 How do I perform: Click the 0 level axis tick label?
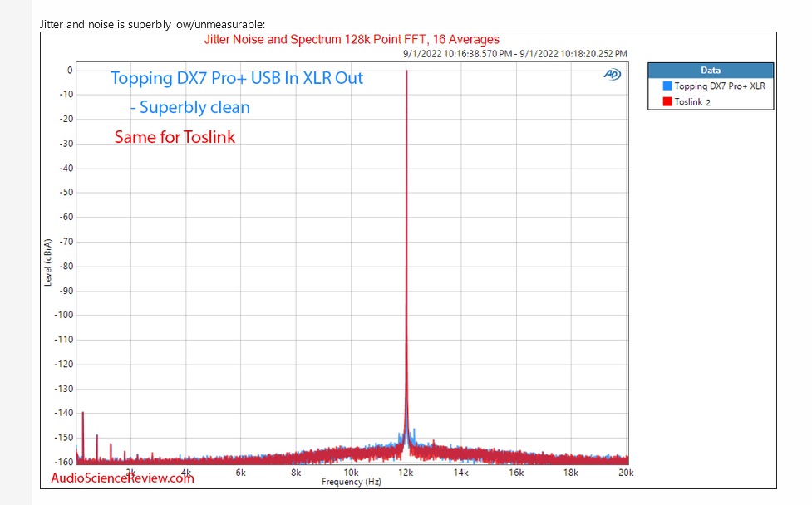click(x=70, y=71)
